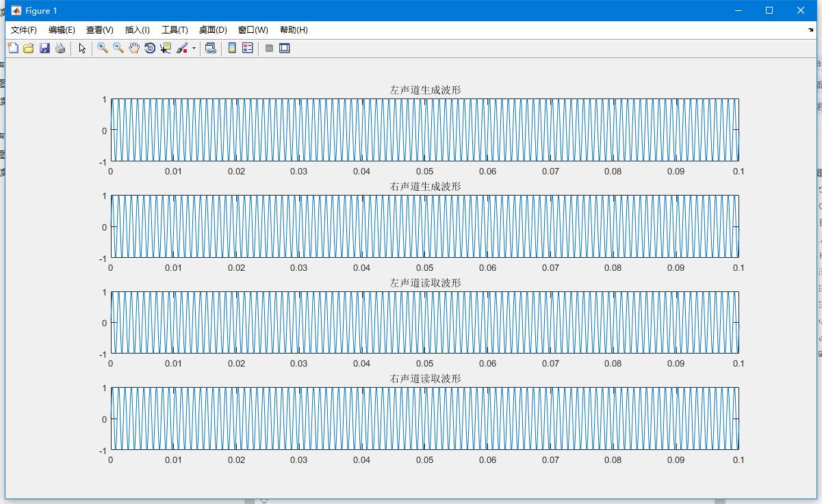Select the Edit Plot arrow tool
The width and height of the screenshot is (822, 504).
coord(81,48)
